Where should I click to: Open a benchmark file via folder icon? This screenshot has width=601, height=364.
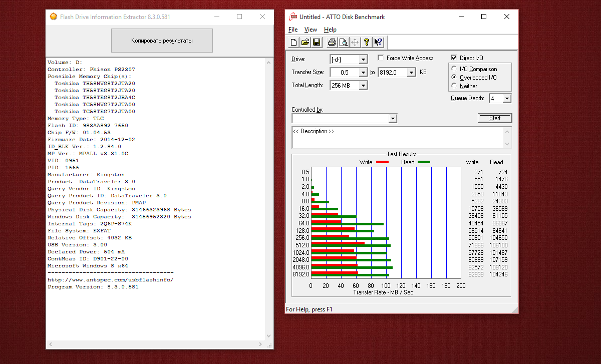tap(305, 42)
